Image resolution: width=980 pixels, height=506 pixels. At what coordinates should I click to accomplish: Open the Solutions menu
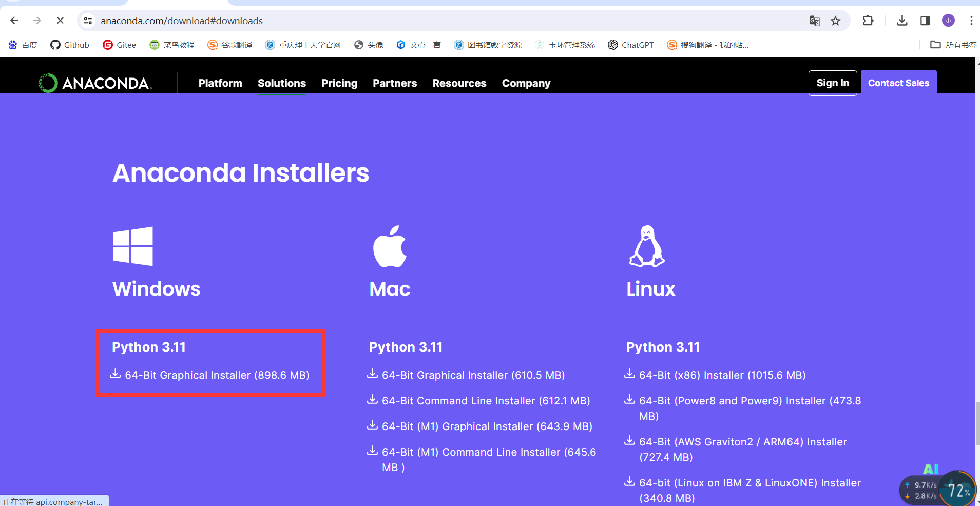282,83
